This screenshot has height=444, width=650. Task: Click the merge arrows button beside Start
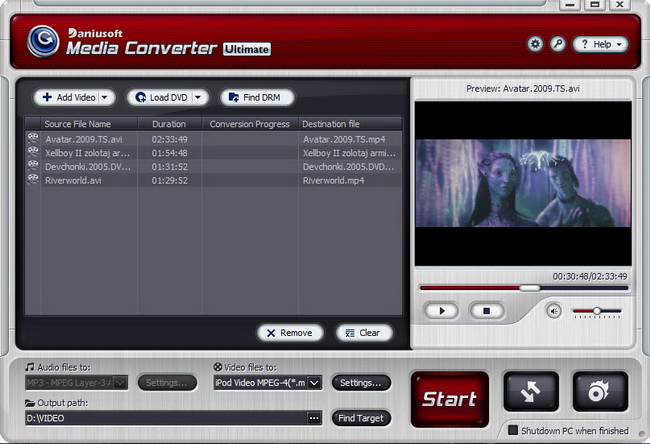531,392
